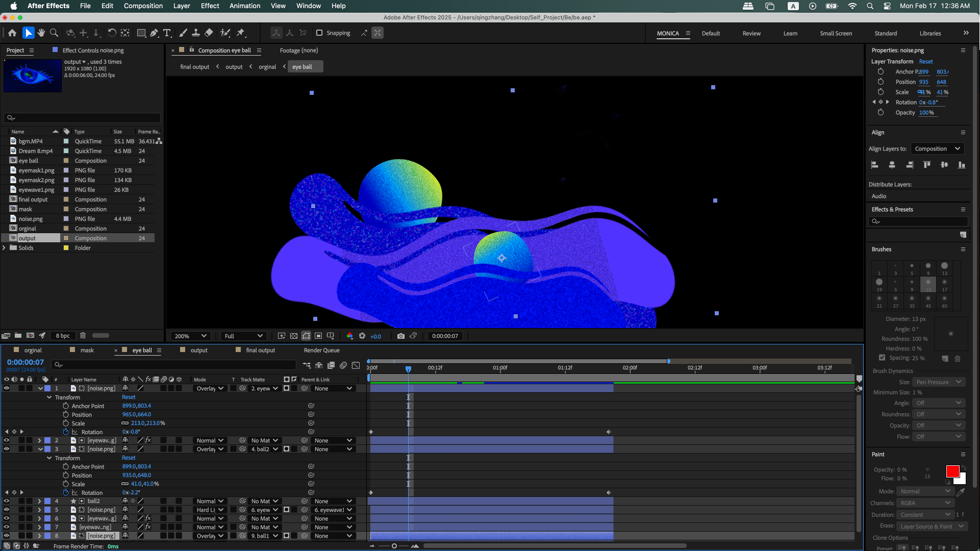Select the Hand tool
Viewport: 980px width, 551px height.
pos(41,33)
